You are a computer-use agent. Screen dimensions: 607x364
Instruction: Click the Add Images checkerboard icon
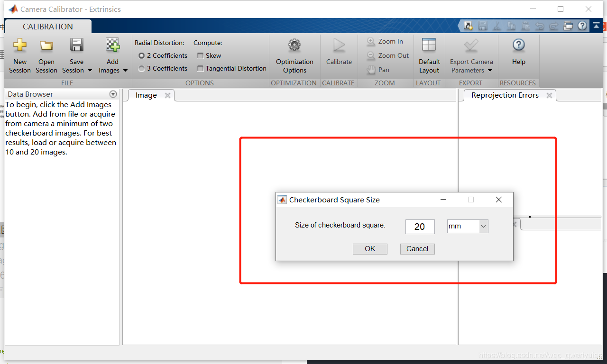click(112, 45)
